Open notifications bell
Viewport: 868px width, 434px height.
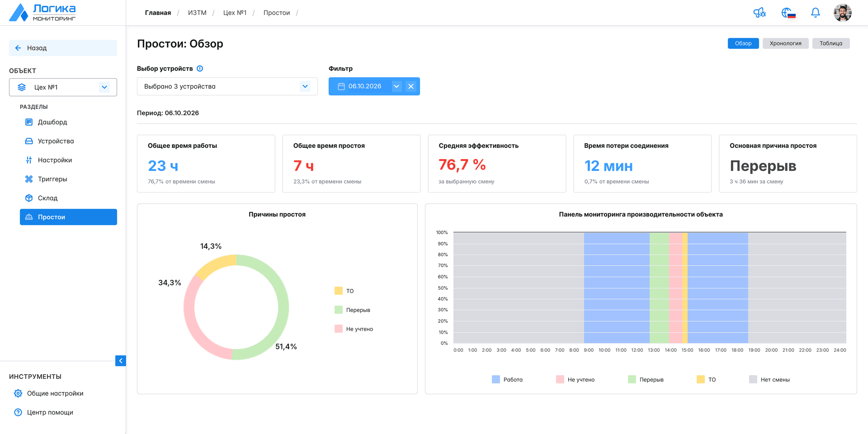[815, 13]
